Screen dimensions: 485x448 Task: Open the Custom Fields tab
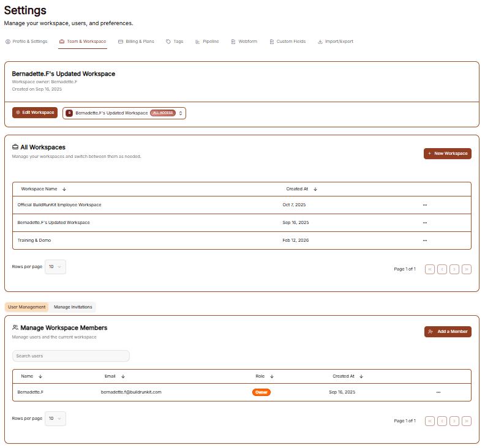click(x=287, y=42)
